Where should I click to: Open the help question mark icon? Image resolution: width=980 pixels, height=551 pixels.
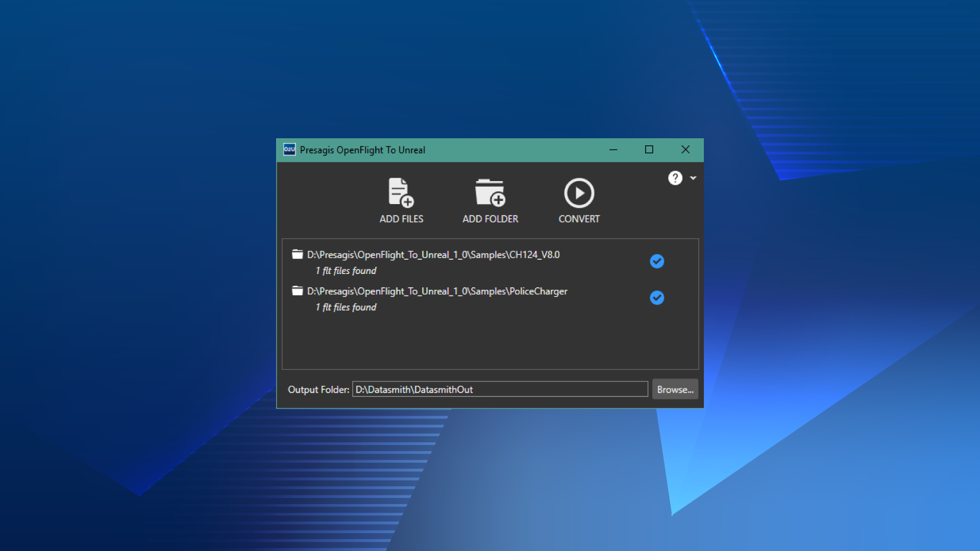(x=675, y=178)
